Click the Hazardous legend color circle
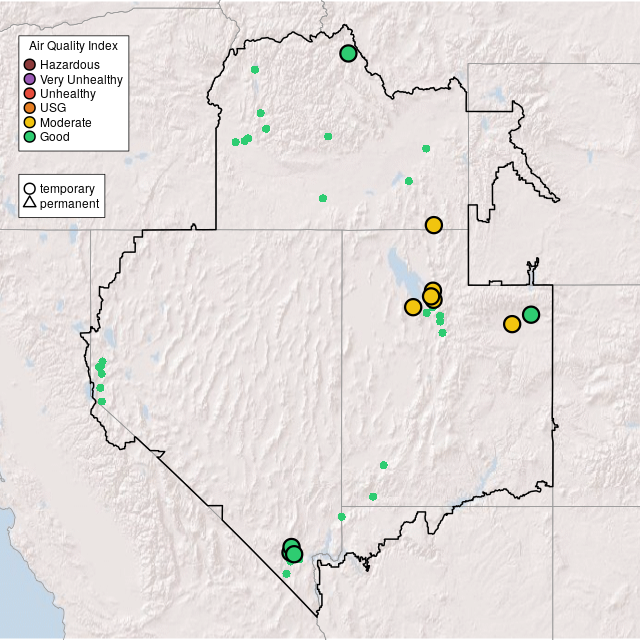 pos(30,65)
